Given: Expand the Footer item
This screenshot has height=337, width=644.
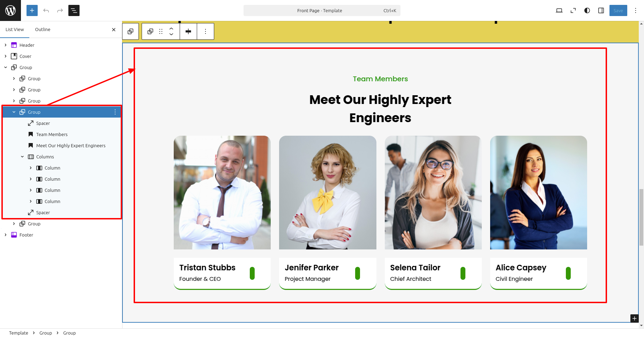Looking at the screenshot, I should coord(6,235).
